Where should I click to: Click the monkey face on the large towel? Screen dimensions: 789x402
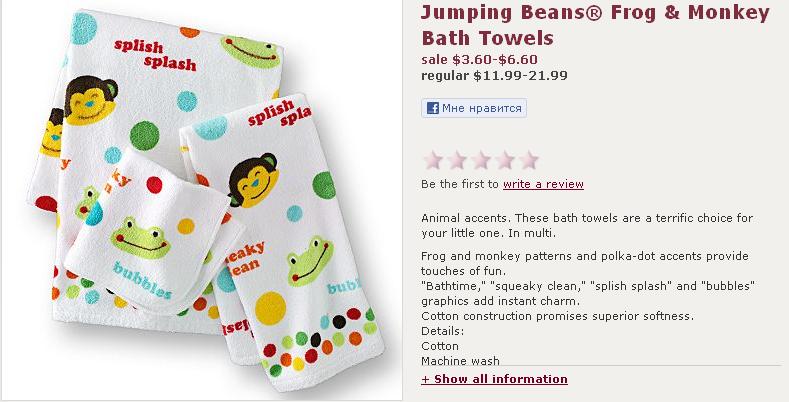pyautogui.click(x=91, y=100)
